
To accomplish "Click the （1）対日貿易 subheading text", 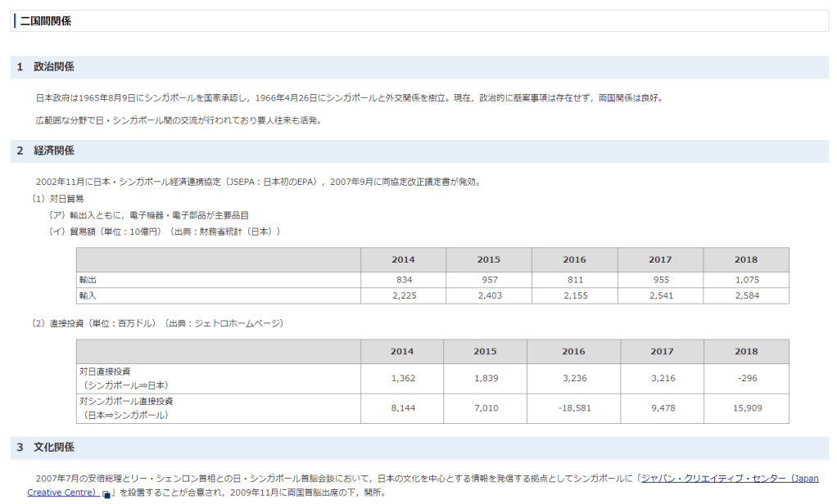I will [57, 199].
